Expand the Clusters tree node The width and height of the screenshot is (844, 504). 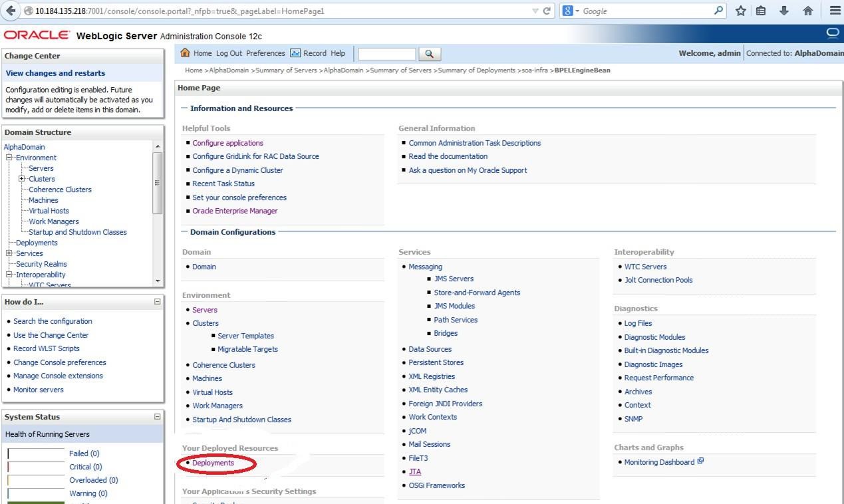tap(22, 179)
